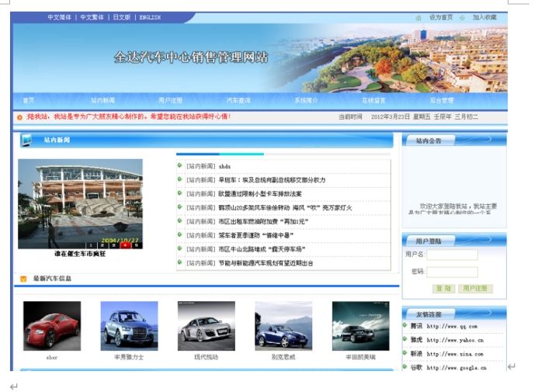Open 用户注册 in navigation bar
538x392 pixels.
pyautogui.click(x=171, y=100)
